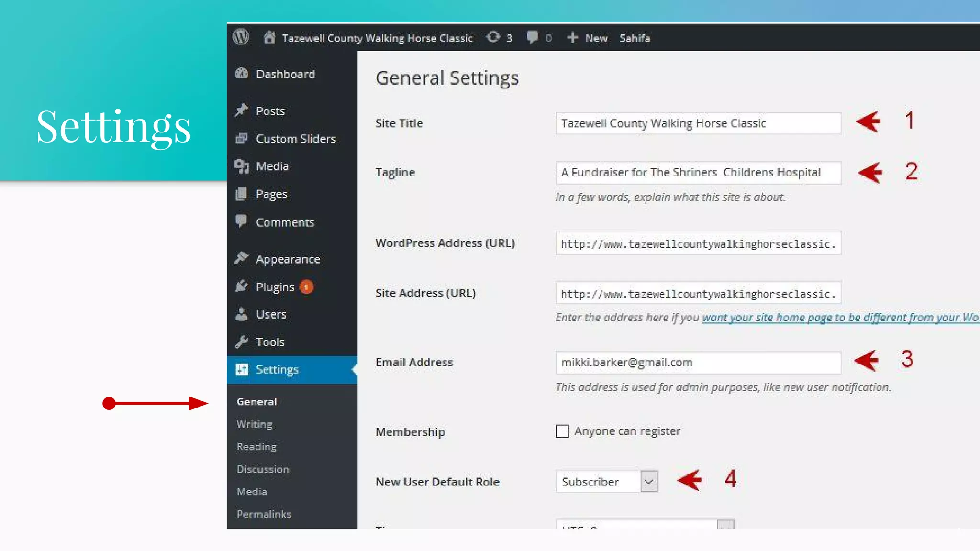Click the site home page different link
The image size is (980, 551).
pos(840,318)
